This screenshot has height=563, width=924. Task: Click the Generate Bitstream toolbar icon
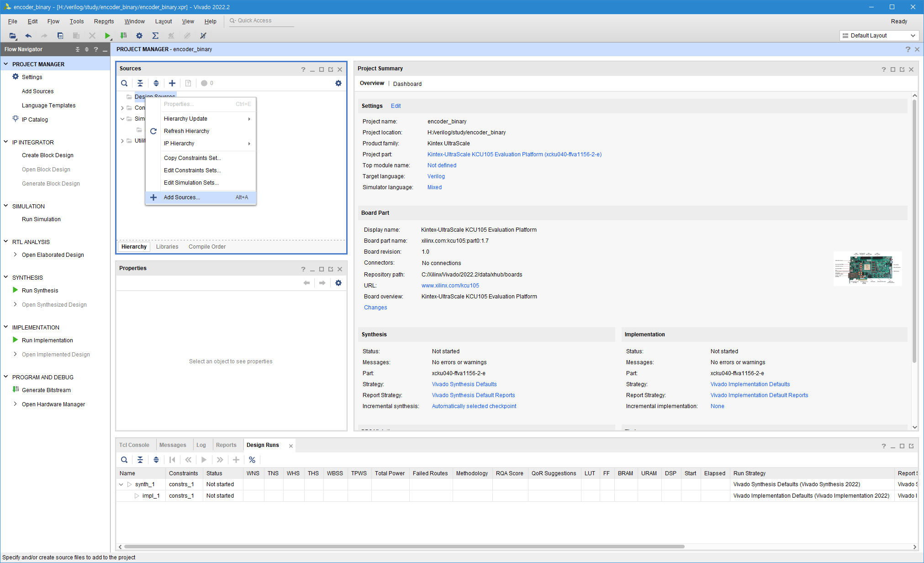(123, 36)
